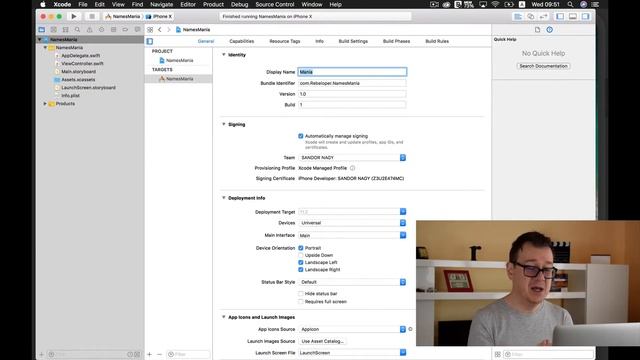The image size is (640, 360).
Task: Switch to the Resource Tags tab
Action: click(x=284, y=41)
